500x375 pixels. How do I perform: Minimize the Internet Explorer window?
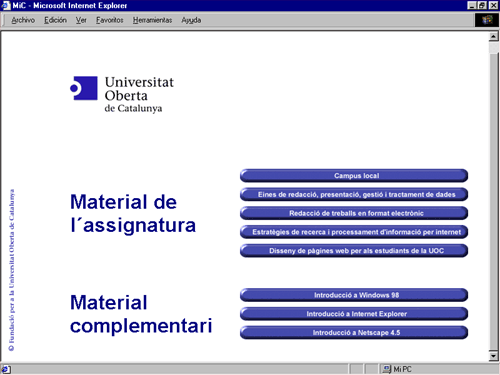472,5
